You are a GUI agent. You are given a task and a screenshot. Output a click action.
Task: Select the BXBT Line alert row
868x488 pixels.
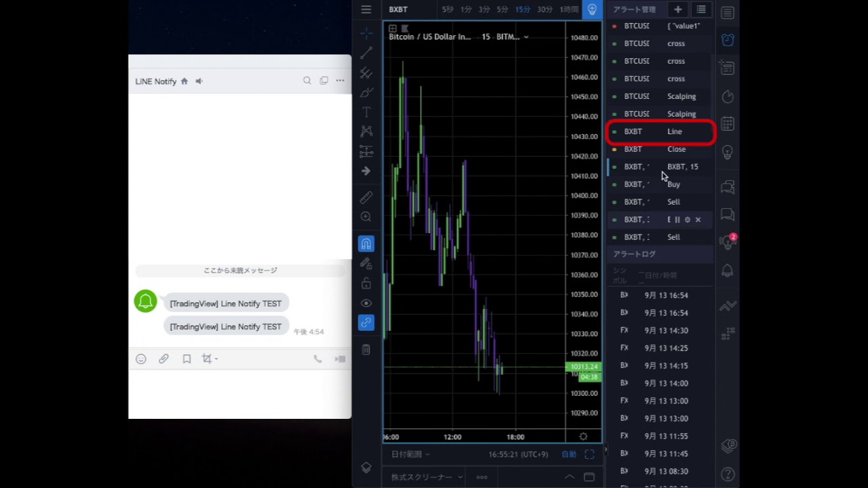tap(660, 131)
